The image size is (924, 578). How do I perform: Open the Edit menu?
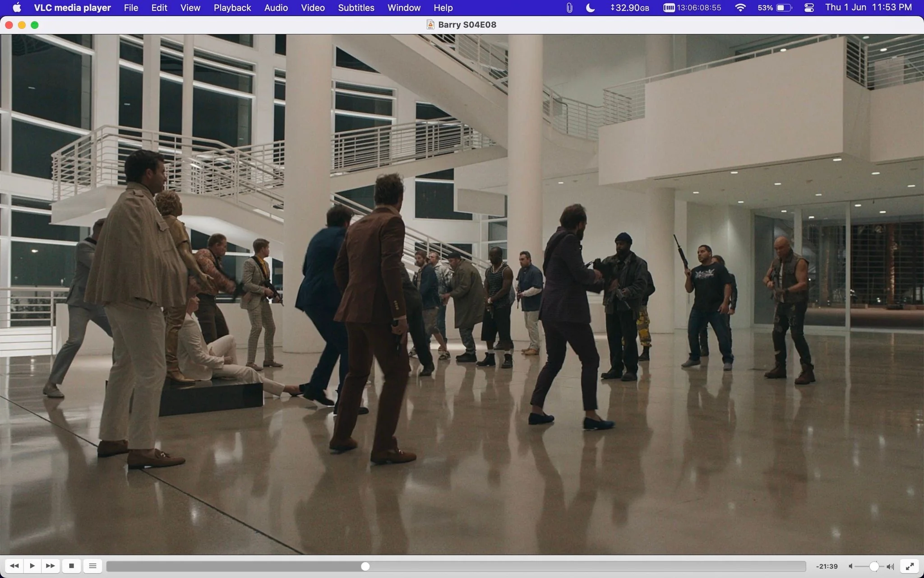[159, 8]
